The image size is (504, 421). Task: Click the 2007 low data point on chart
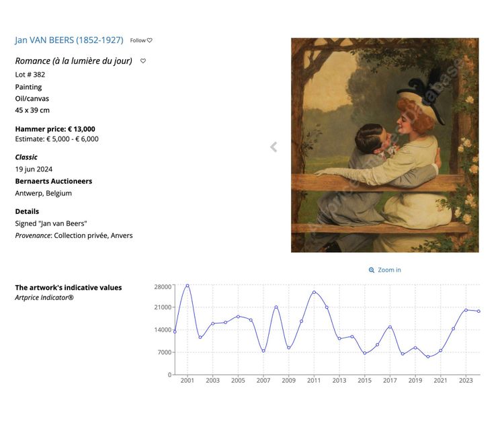[x=263, y=351]
